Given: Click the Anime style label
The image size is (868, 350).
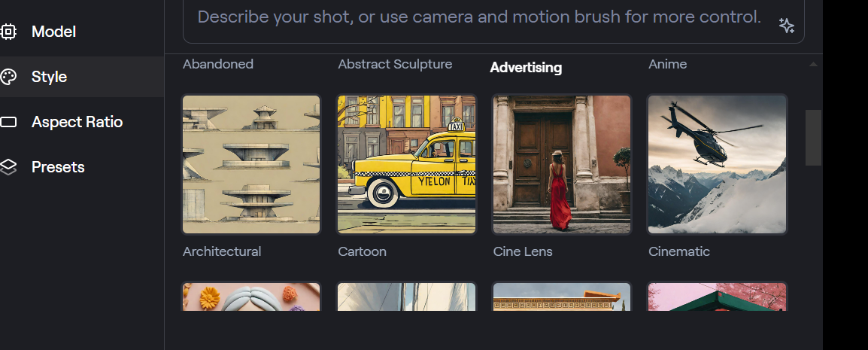Looking at the screenshot, I should tap(668, 64).
